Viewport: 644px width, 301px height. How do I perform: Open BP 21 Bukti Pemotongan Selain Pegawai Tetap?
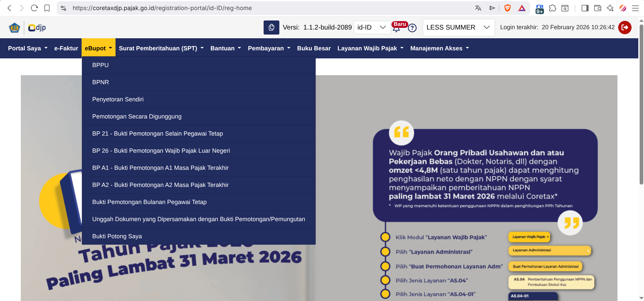(x=199, y=134)
